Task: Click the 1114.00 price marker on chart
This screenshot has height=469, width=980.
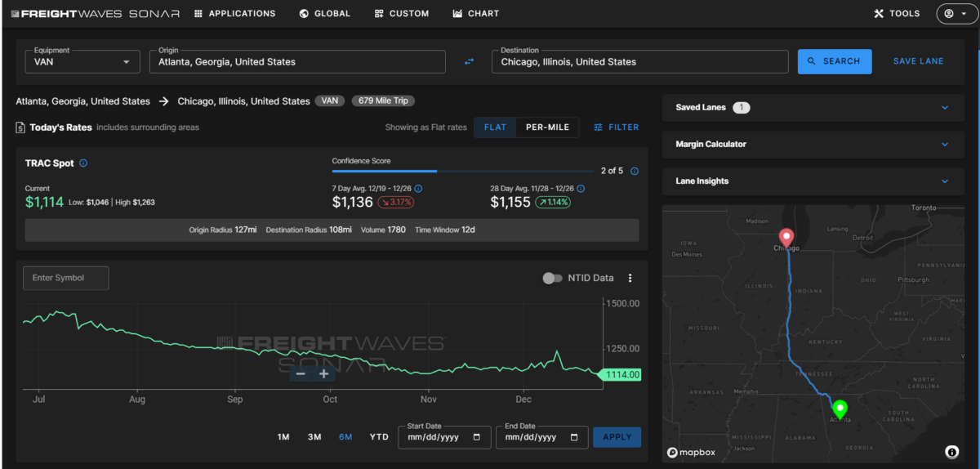Action: pos(620,375)
